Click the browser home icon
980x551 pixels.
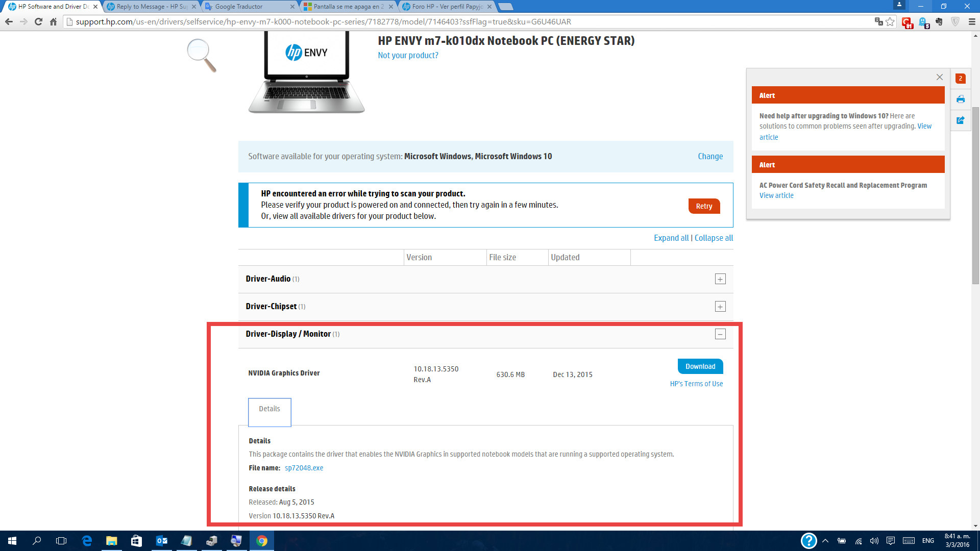coord(53,21)
